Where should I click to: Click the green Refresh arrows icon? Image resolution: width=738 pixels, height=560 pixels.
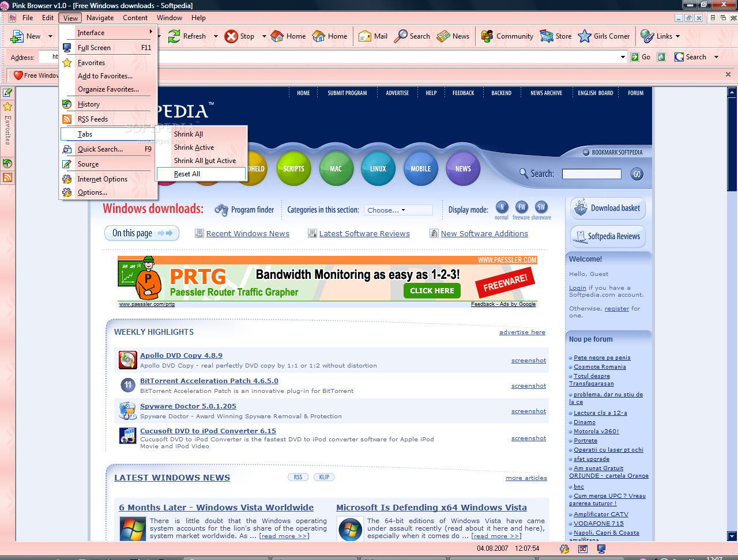click(174, 36)
